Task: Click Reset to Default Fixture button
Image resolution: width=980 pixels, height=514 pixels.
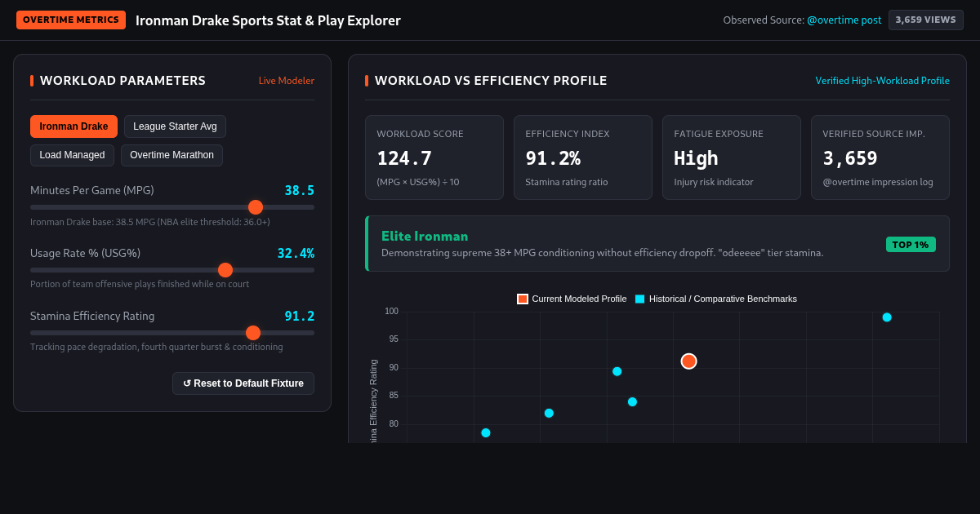Action: pyautogui.click(x=243, y=383)
